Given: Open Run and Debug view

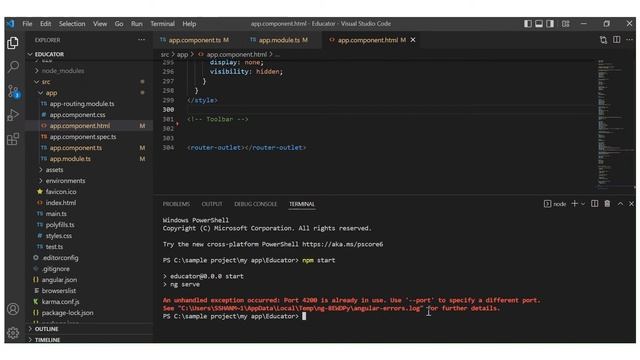Looking at the screenshot, I should click(13, 115).
